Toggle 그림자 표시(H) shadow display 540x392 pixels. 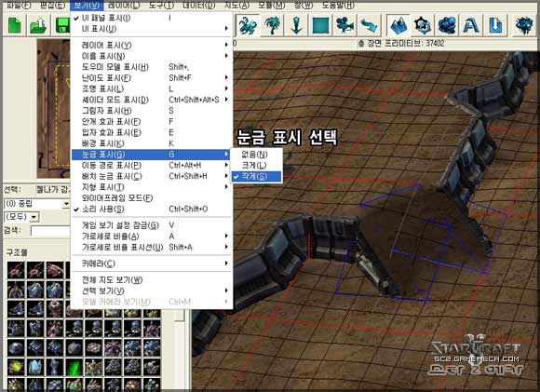point(152,111)
